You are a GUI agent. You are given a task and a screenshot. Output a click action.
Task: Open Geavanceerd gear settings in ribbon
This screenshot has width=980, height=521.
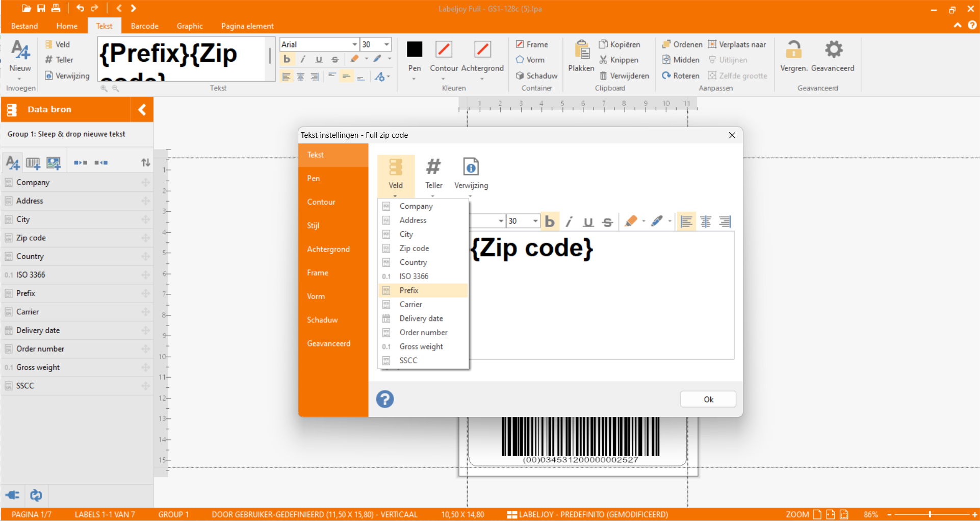coord(834,49)
